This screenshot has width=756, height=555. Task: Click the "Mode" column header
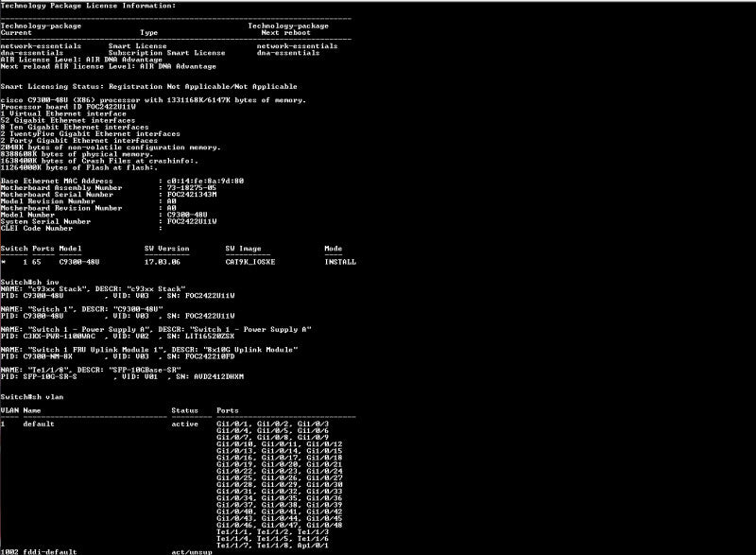pyautogui.click(x=334, y=249)
